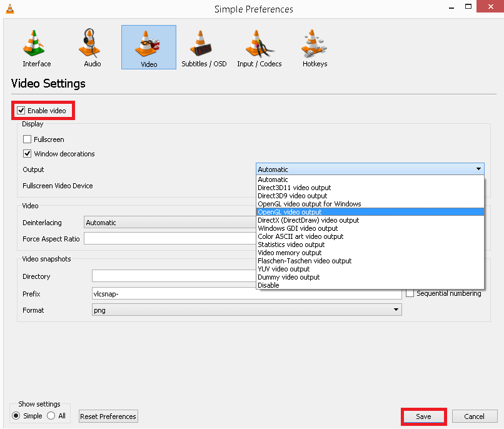The height and width of the screenshot is (429, 504).
Task: Click the Cancel button
Action: [475, 416]
